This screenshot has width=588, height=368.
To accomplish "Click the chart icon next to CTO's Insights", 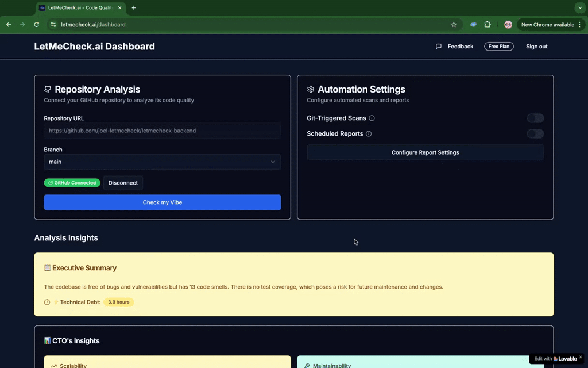I will [x=48, y=340].
